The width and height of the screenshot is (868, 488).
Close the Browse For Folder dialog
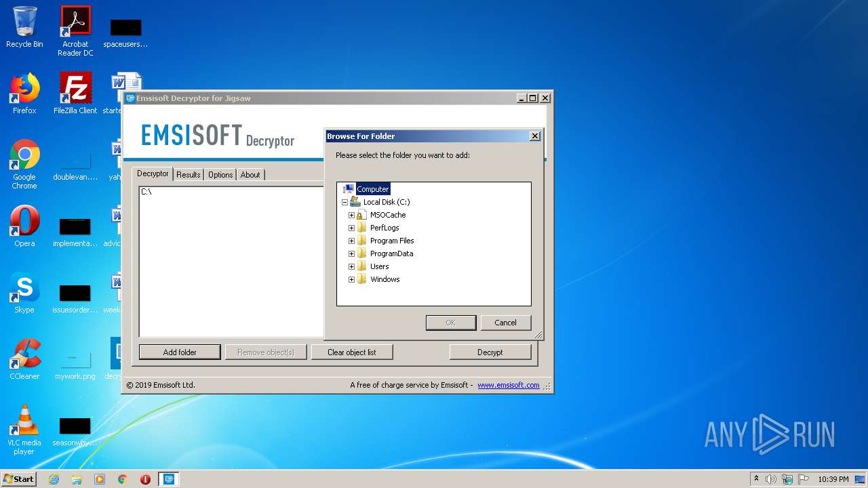point(535,136)
